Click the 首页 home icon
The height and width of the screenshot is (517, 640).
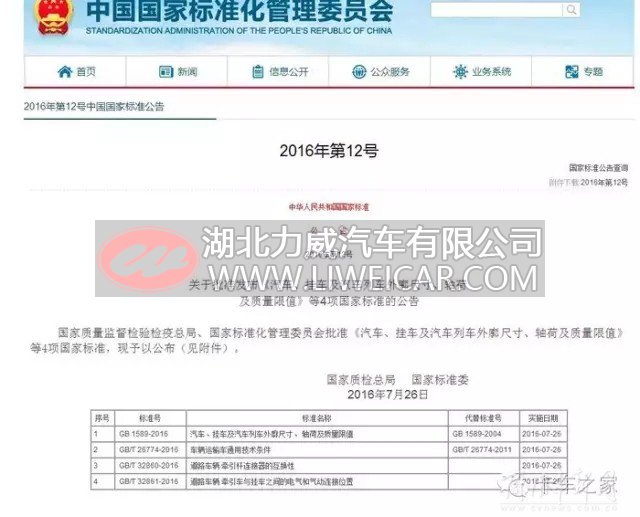(x=64, y=72)
